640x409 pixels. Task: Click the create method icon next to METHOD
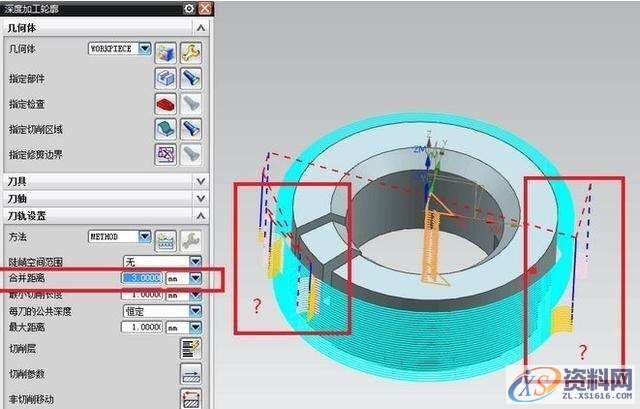tap(166, 238)
